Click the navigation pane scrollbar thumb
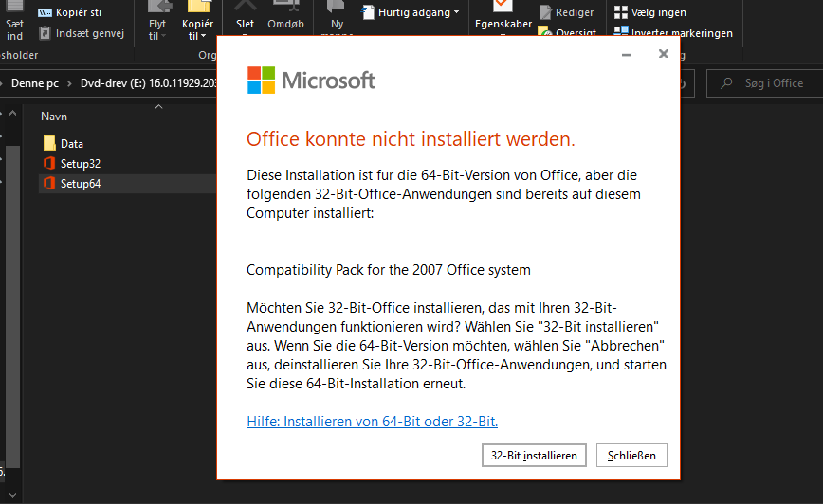The image size is (823, 504). pos(12,306)
